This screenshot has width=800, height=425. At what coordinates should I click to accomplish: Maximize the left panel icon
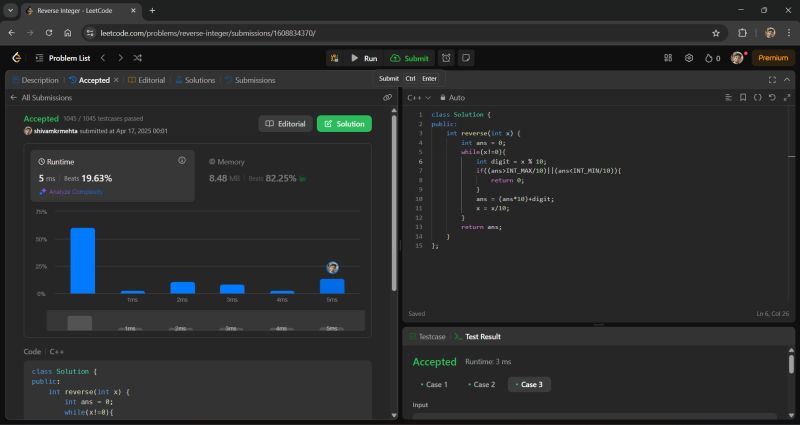tap(772, 80)
